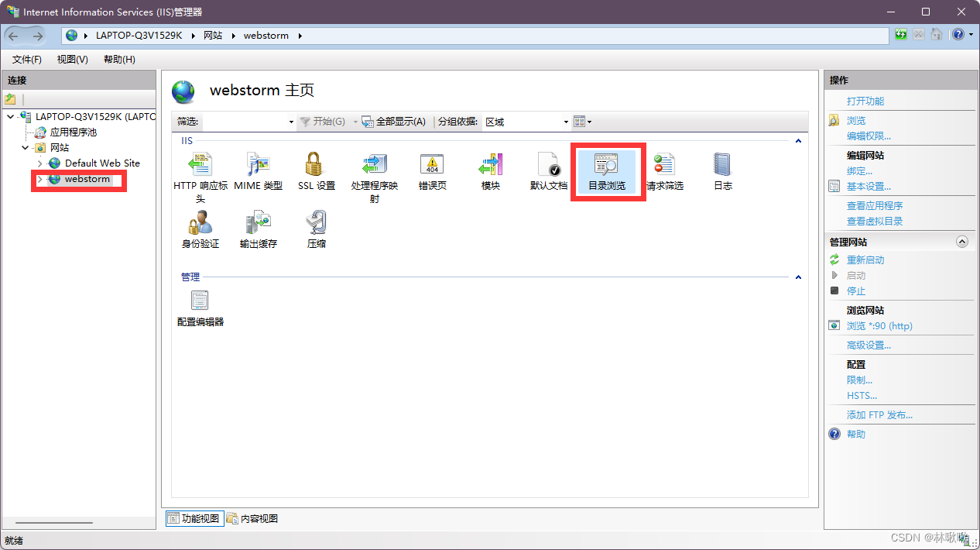Click the HSTS... link
980x550 pixels.
click(862, 396)
